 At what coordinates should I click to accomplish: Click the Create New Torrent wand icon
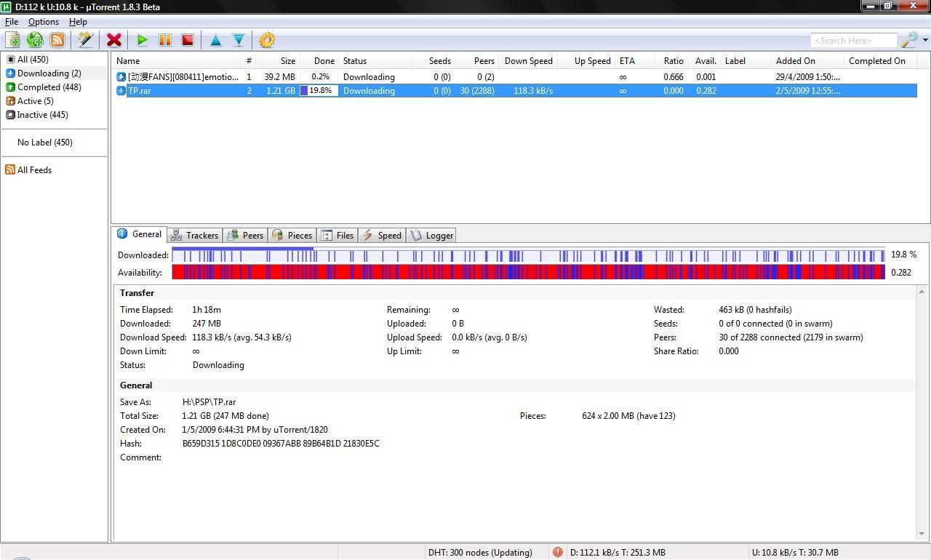point(85,40)
